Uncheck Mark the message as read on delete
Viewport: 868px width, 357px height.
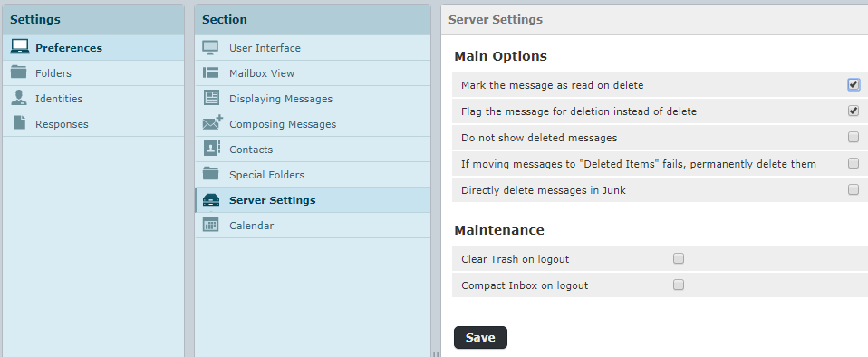854,84
